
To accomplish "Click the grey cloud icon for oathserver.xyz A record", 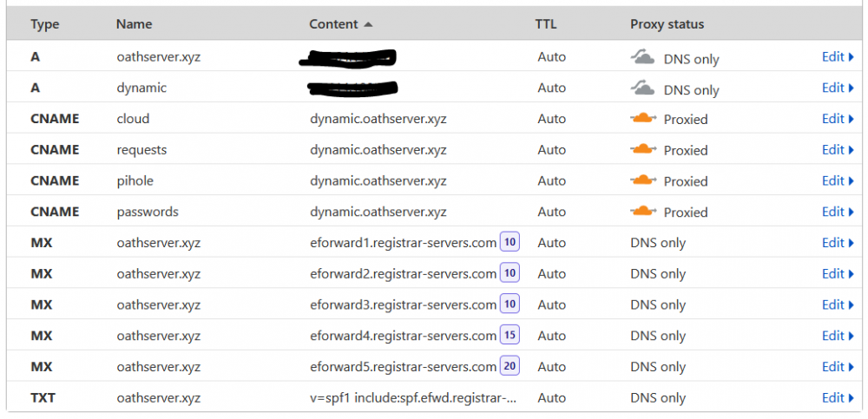I will click(642, 56).
